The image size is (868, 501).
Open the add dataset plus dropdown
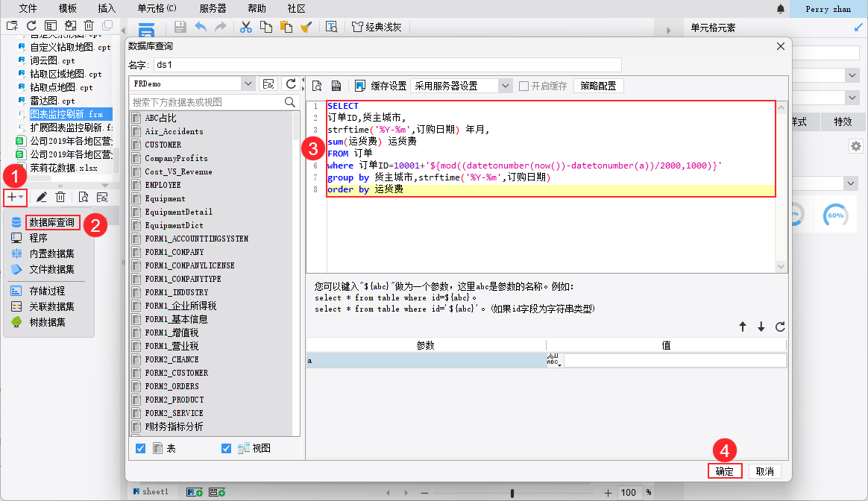click(15, 197)
